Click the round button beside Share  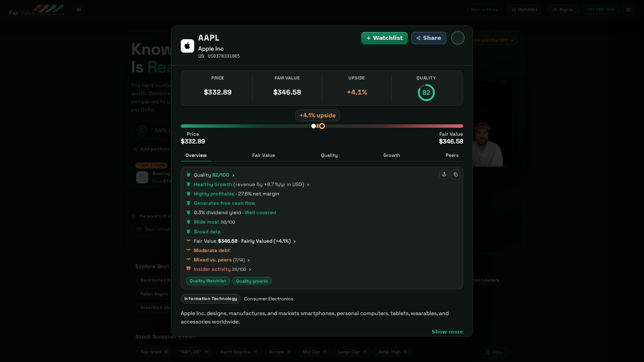click(x=458, y=38)
